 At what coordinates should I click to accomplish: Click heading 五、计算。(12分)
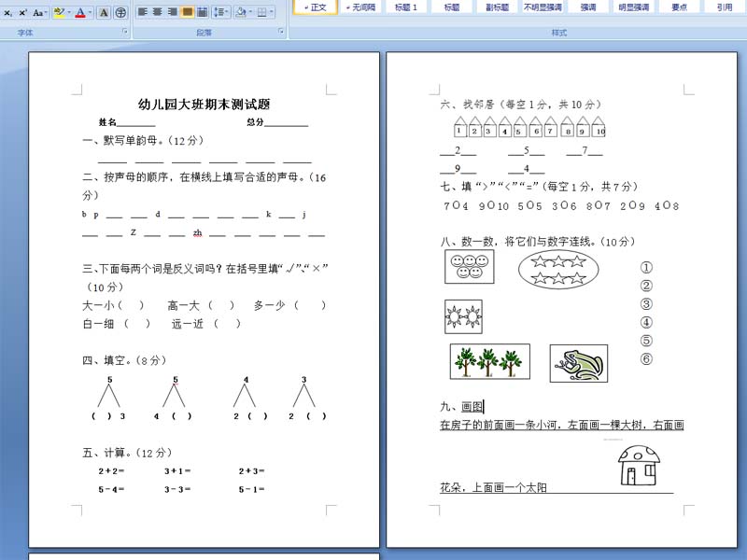[127, 453]
